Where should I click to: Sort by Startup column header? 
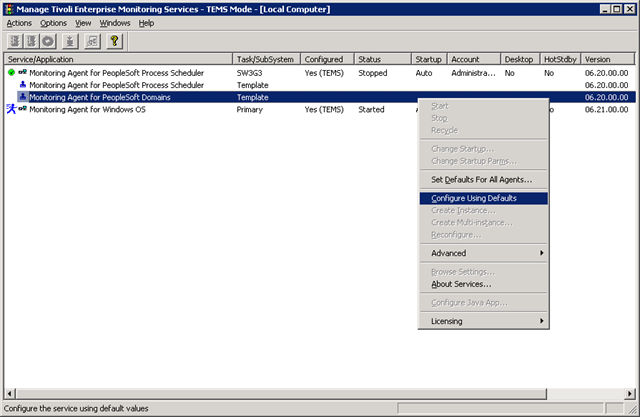click(429, 59)
